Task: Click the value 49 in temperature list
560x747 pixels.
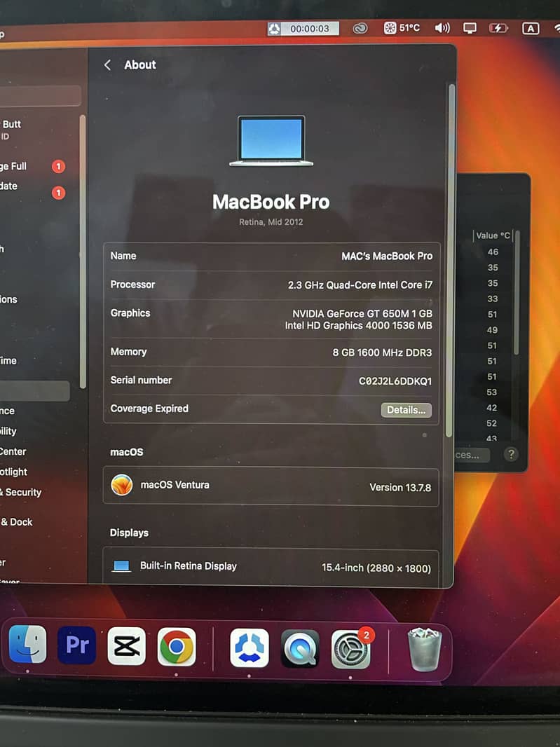Action: [x=492, y=329]
